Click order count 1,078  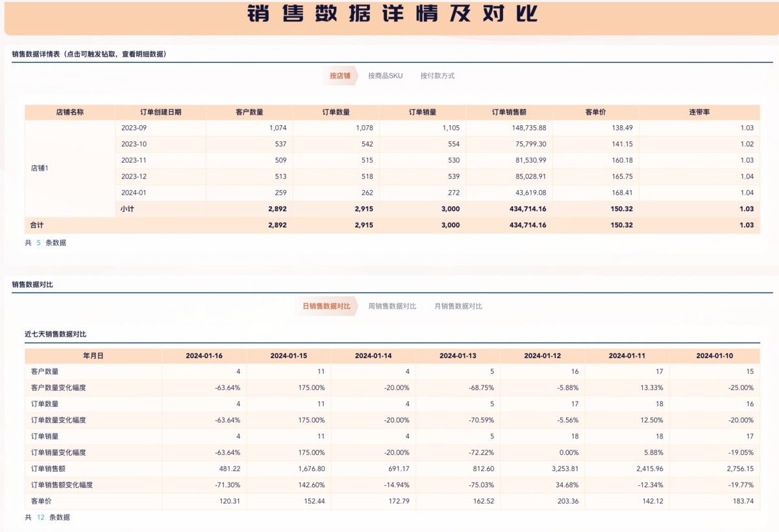[364, 128]
